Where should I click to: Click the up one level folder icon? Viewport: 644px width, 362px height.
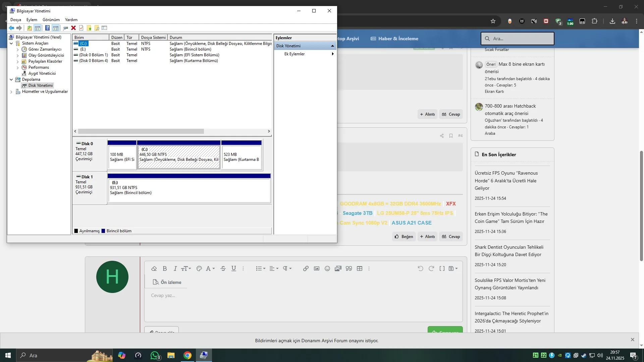(30, 28)
